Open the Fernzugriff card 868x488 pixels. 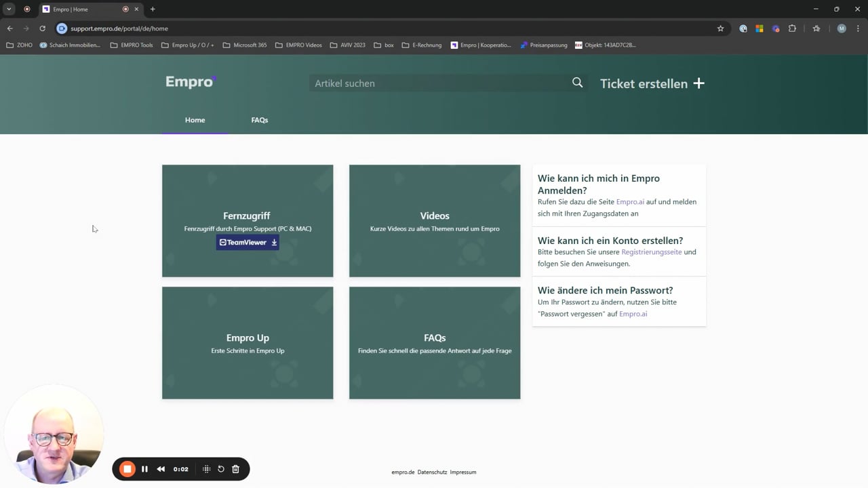click(x=248, y=221)
